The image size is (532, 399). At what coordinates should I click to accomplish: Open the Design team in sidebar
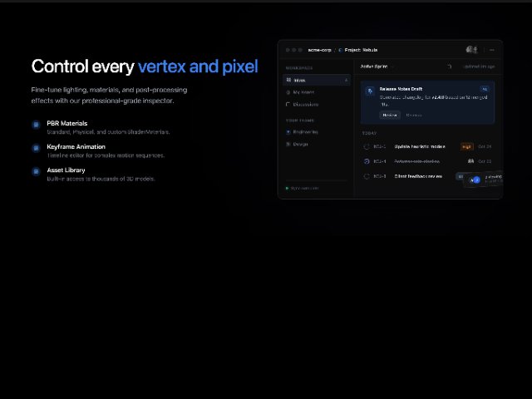tap(300, 143)
